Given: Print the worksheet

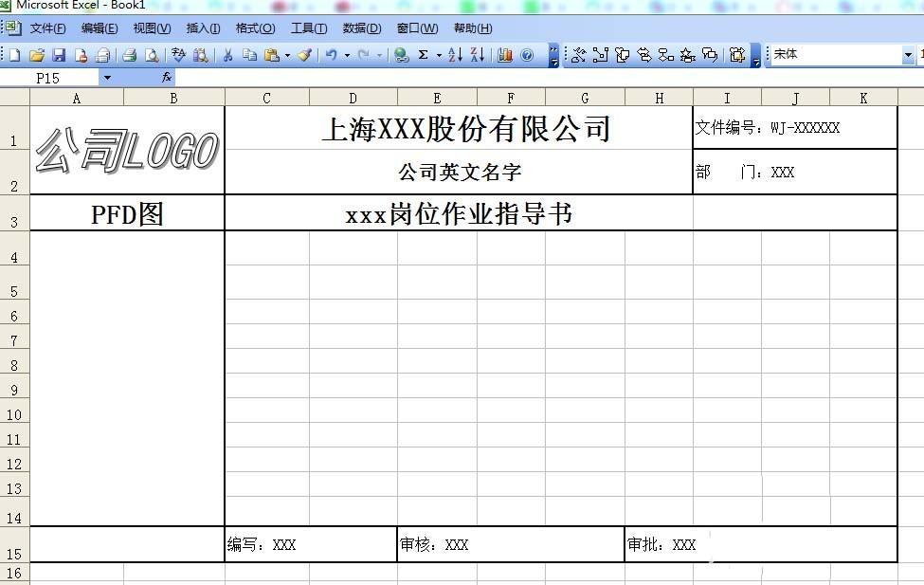Looking at the screenshot, I should [128, 54].
